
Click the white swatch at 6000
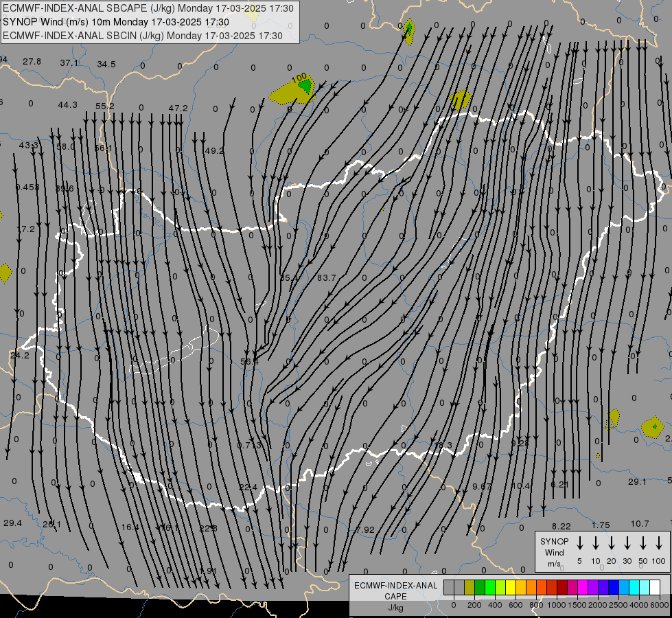pos(654,587)
